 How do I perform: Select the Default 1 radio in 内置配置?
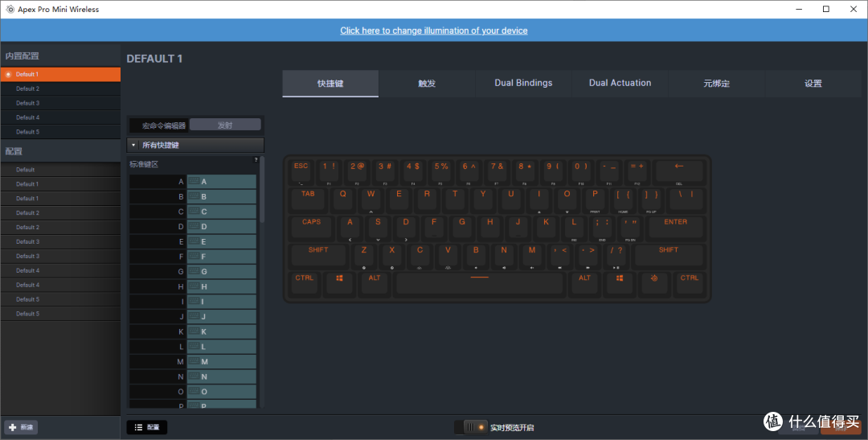[8, 74]
